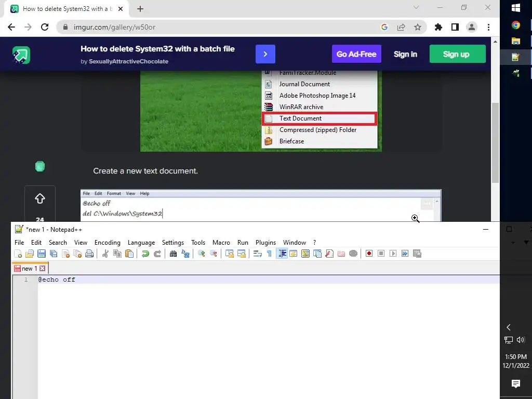Screen dimensions: 532x399
Task: Go back in Chrome
Action: [x=11, y=27]
